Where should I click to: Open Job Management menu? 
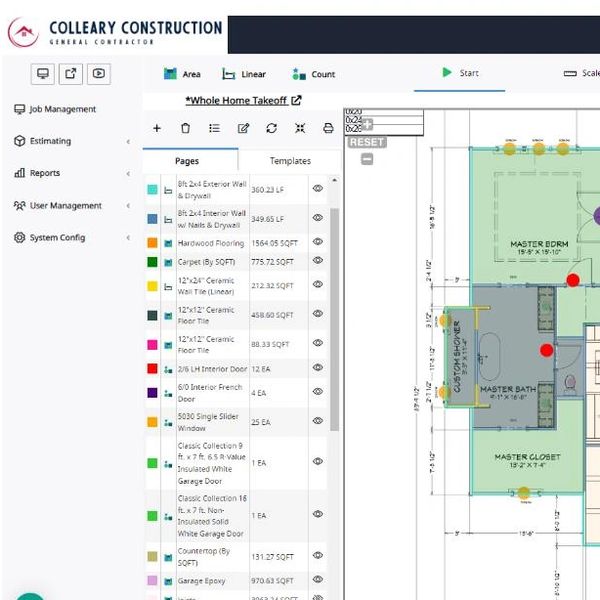pos(55,109)
